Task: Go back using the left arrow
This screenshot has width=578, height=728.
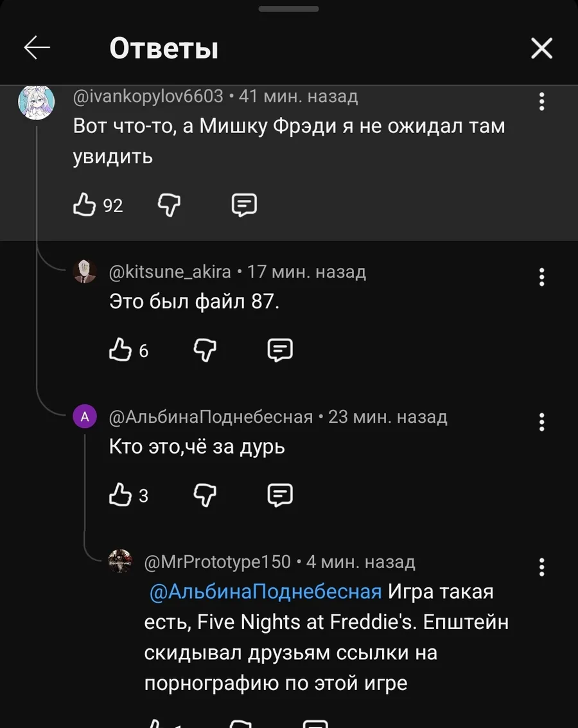Action: click(37, 48)
